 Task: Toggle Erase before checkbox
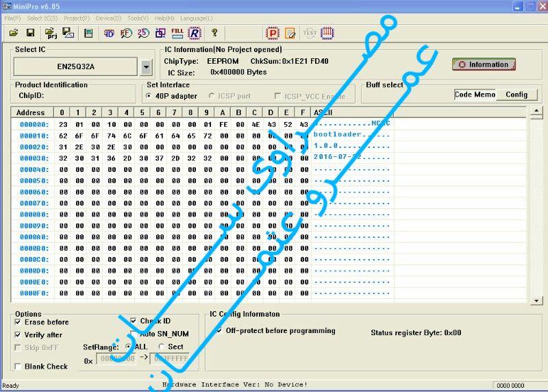[18, 322]
